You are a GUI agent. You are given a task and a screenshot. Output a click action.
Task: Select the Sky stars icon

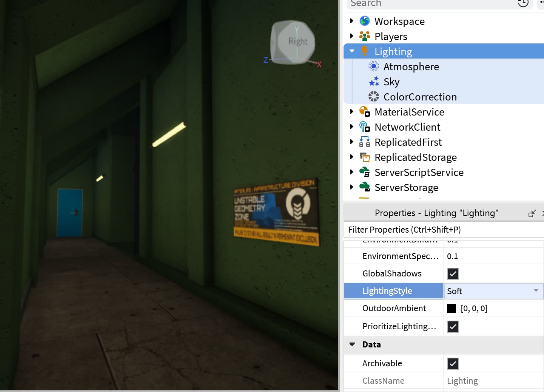coord(373,82)
